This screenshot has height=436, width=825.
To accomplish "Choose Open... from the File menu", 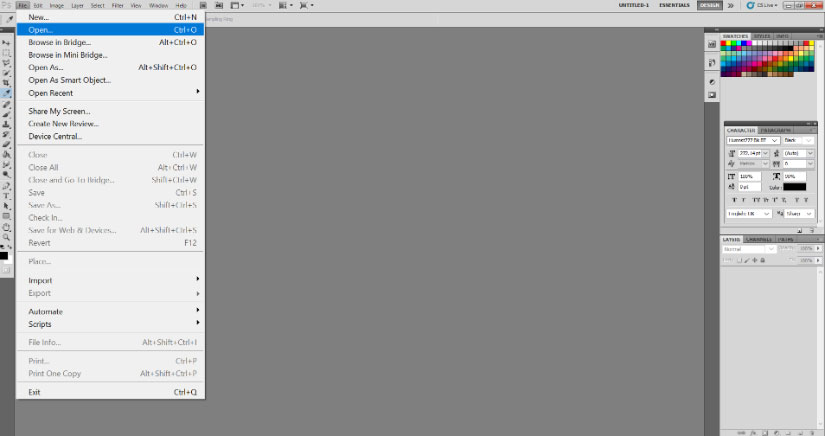I will 110,30.
